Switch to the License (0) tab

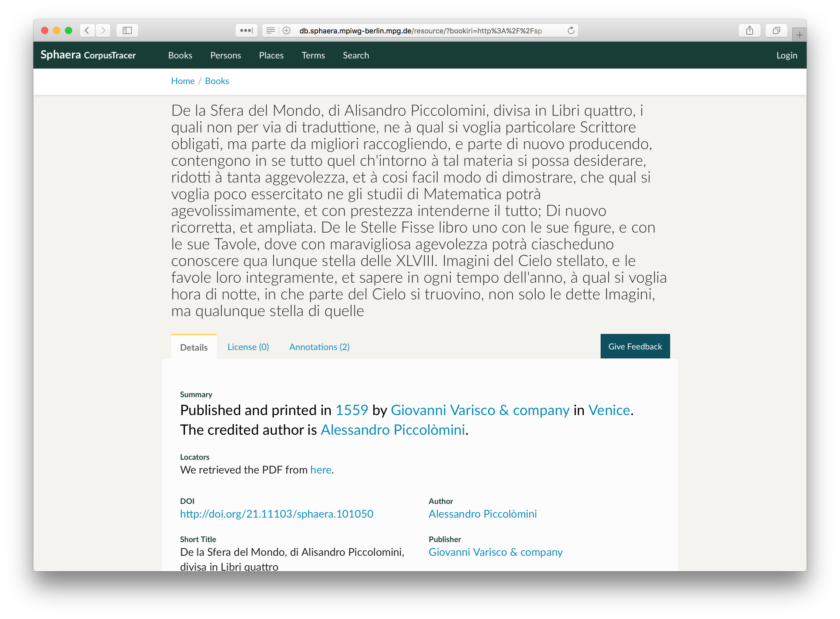tap(248, 347)
